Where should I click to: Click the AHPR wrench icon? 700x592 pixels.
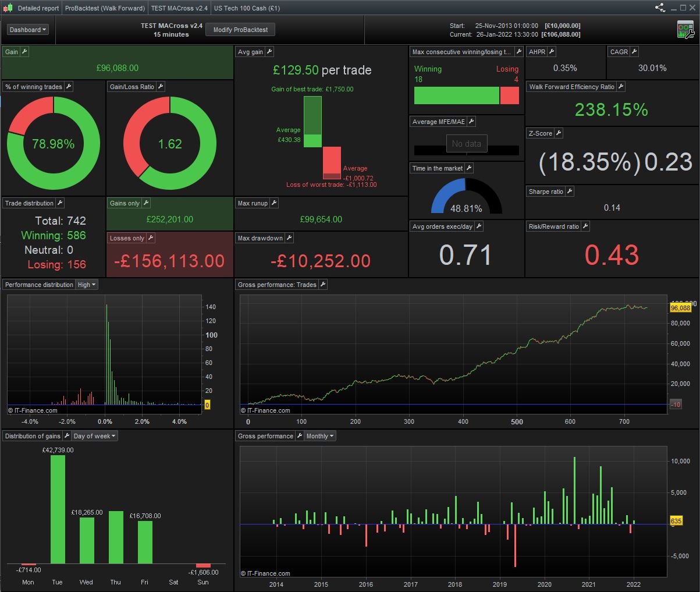coord(552,52)
